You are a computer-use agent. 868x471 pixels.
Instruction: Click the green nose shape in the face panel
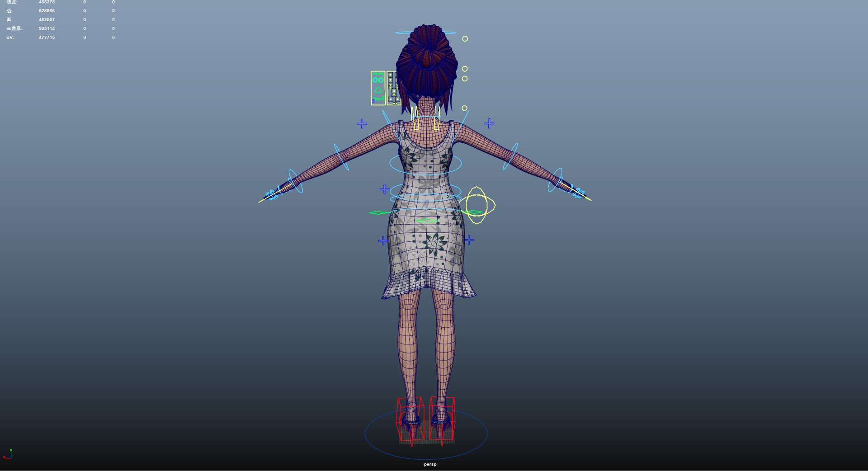click(378, 90)
